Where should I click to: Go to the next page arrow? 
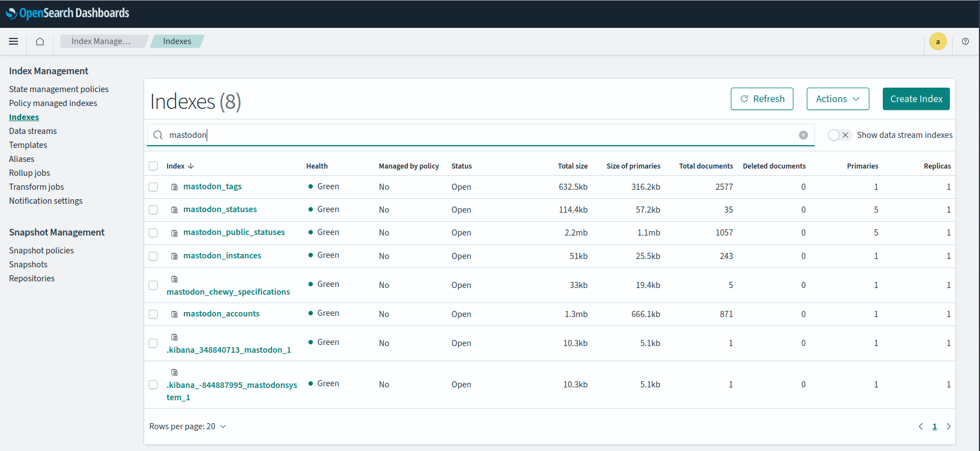[x=948, y=426]
